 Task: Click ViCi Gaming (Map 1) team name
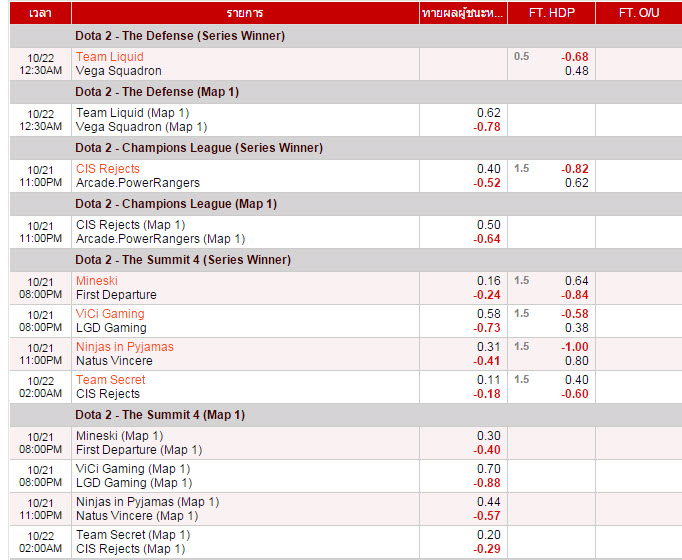point(133,470)
